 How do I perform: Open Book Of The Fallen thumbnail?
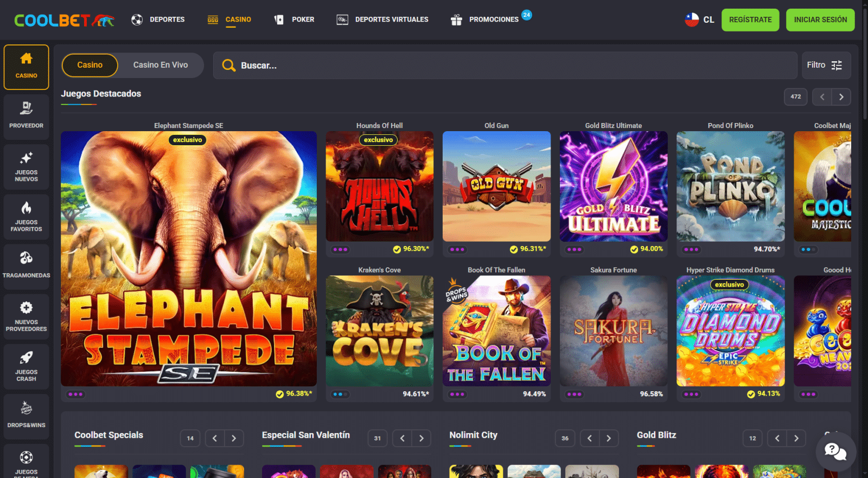pyautogui.click(x=496, y=331)
